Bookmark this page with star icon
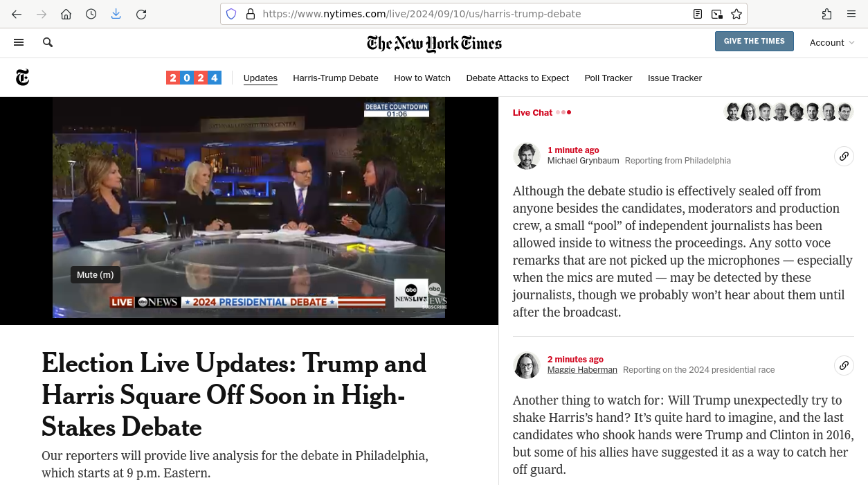This screenshot has height=485, width=868. click(736, 14)
